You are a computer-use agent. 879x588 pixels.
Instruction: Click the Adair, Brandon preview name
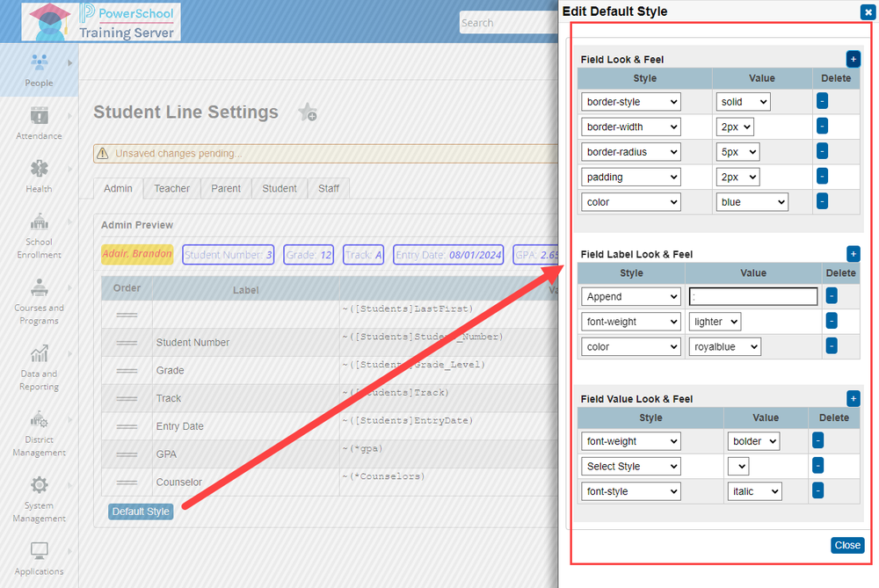pyautogui.click(x=137, y=254)
